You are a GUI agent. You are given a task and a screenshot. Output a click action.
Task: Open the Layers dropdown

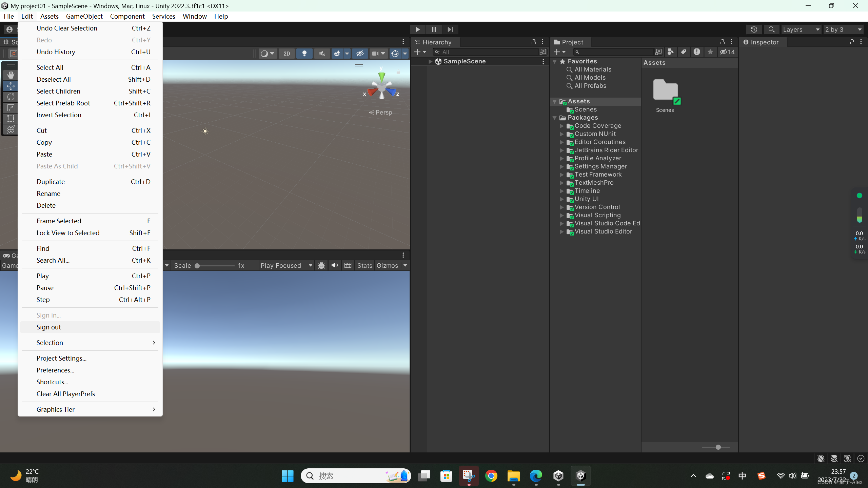tap(801, 29)
